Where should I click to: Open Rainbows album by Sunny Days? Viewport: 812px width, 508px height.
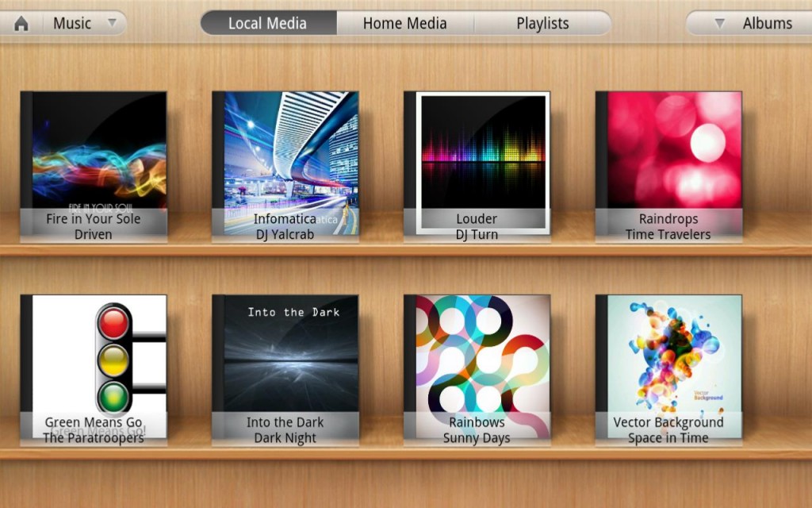pyautogui.click(x=477, y=354)
